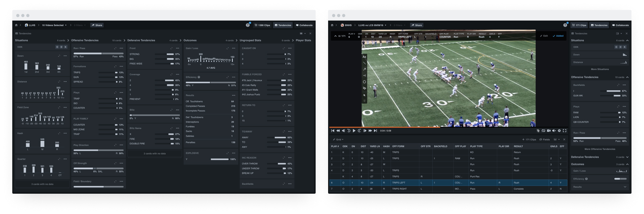The height and width of the screenshot is (214, 644).
Task: Open the 171 Clips tab in top bar
Action: [x=579, y=25]
